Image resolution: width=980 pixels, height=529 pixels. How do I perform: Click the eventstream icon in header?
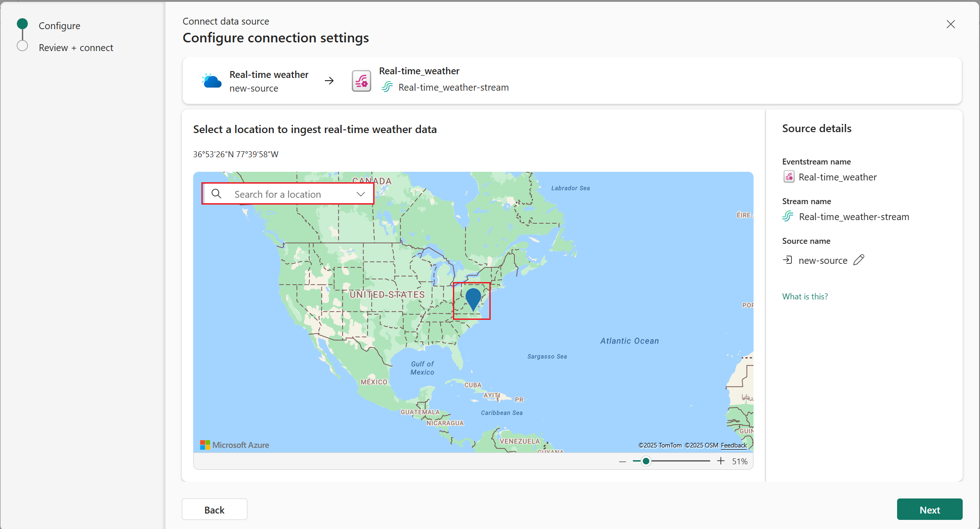[361, 81]
